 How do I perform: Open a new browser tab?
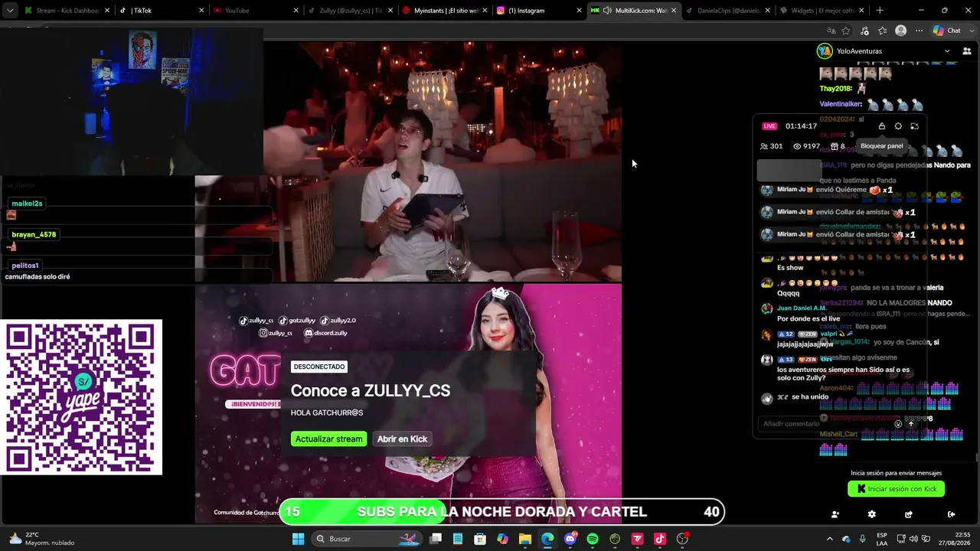coord(880,11)
